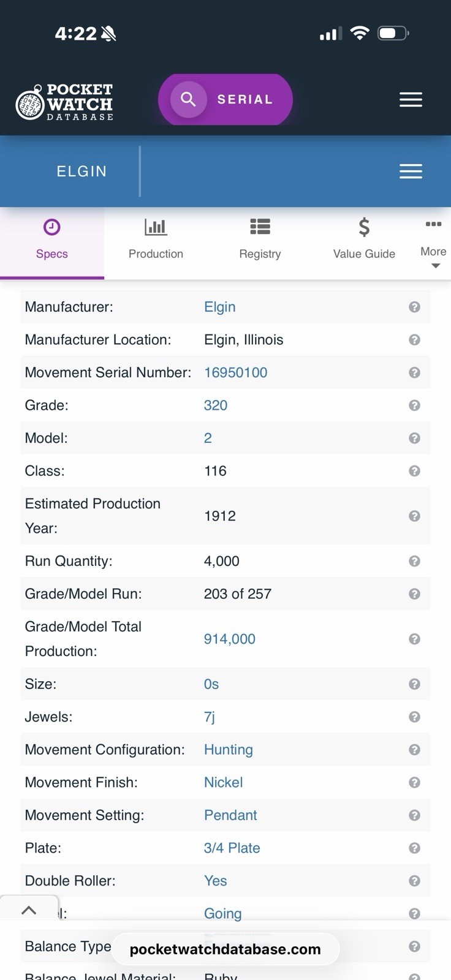
Task: Open the Elgin manufacturer link
Action: tap(219, 307)
